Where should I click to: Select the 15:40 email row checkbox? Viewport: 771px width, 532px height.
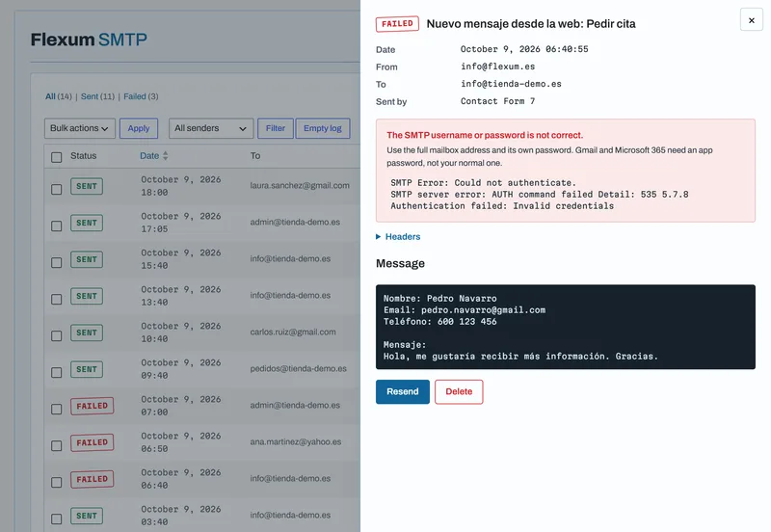coord(57,262)
